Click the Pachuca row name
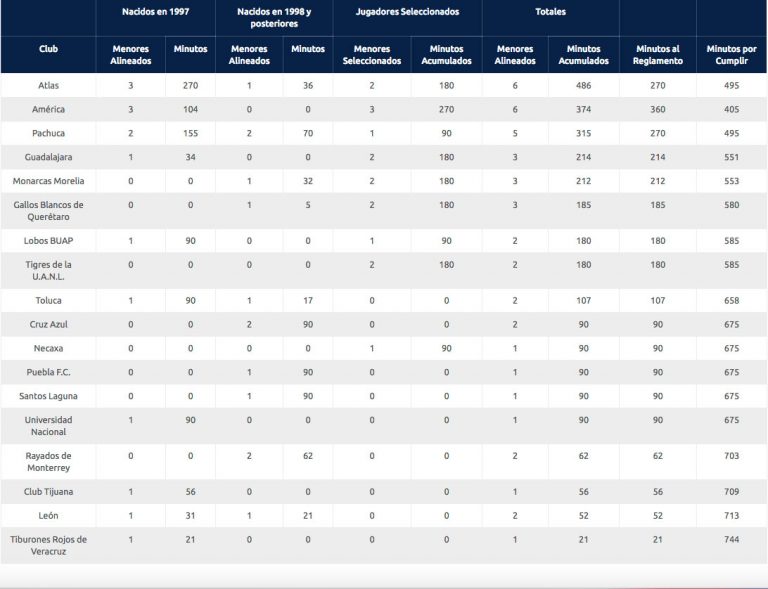Screen dimensions: 768x589 [x=48, y=133]
